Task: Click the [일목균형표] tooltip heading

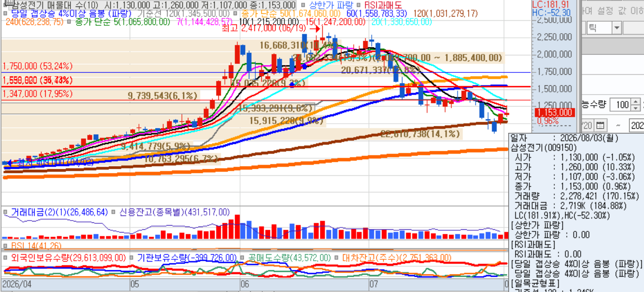Action: coord(535,283)
